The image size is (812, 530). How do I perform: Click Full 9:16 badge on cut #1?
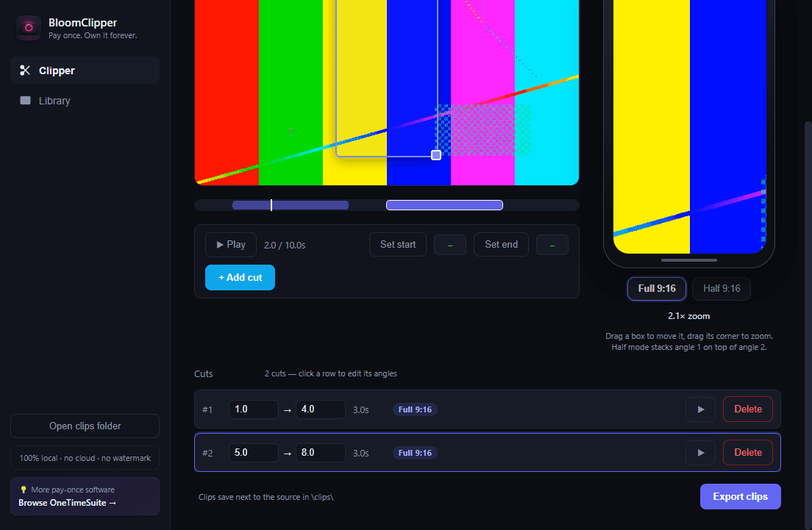(415, 409)
